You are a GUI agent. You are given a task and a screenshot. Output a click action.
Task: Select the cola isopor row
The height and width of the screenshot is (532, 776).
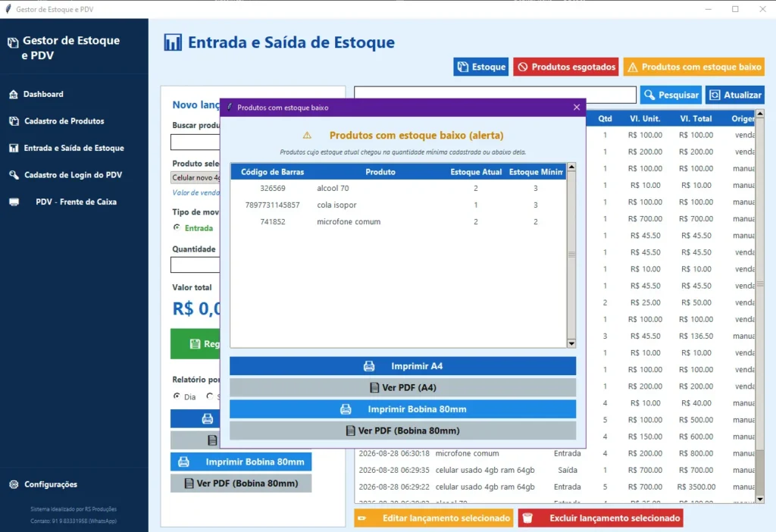tap(399, 205)
